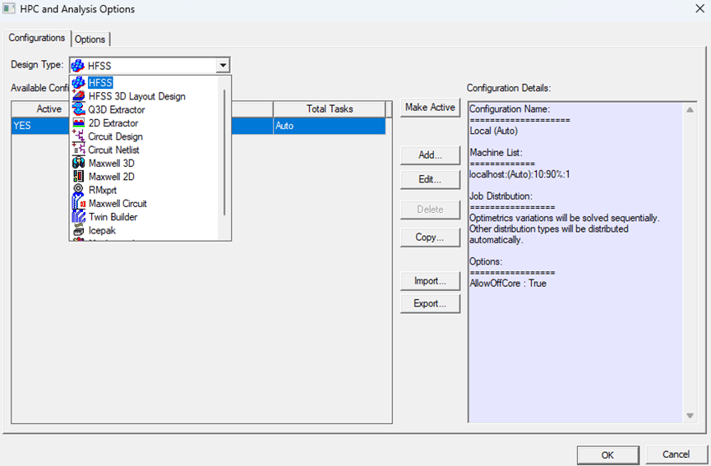Click the dropdown list vertical scrollbar

point(224,152)
